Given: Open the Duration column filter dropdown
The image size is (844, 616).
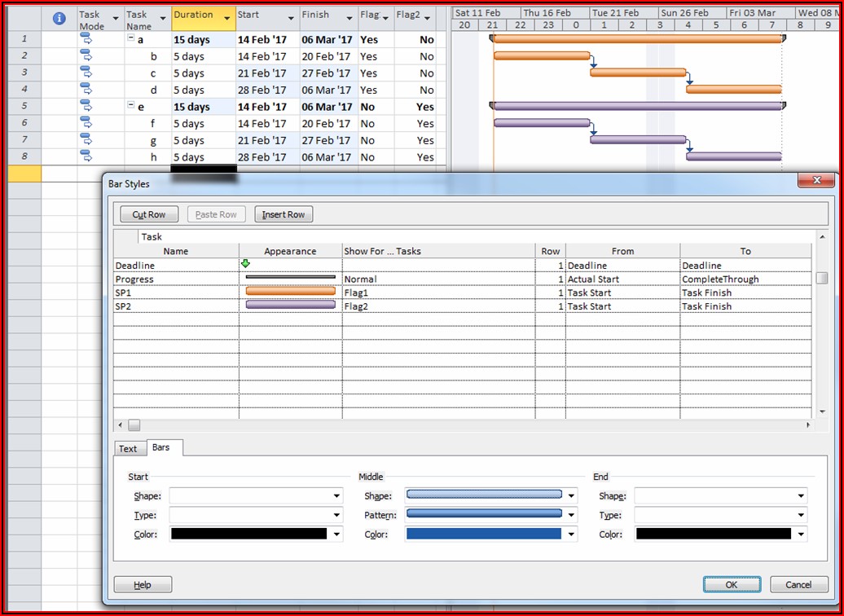Looking at the screenshot, I should [x=226, y=18].
